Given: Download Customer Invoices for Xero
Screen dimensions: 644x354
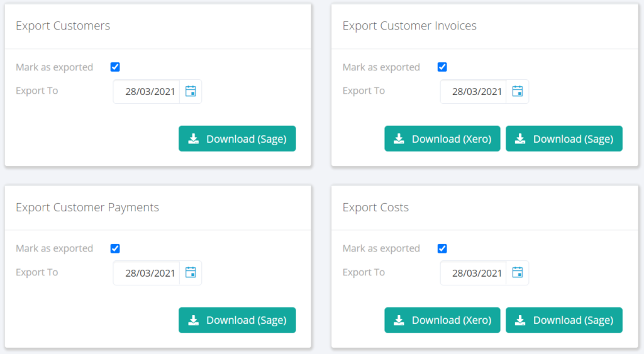Looking at the screenshot, I should point(442,139).
